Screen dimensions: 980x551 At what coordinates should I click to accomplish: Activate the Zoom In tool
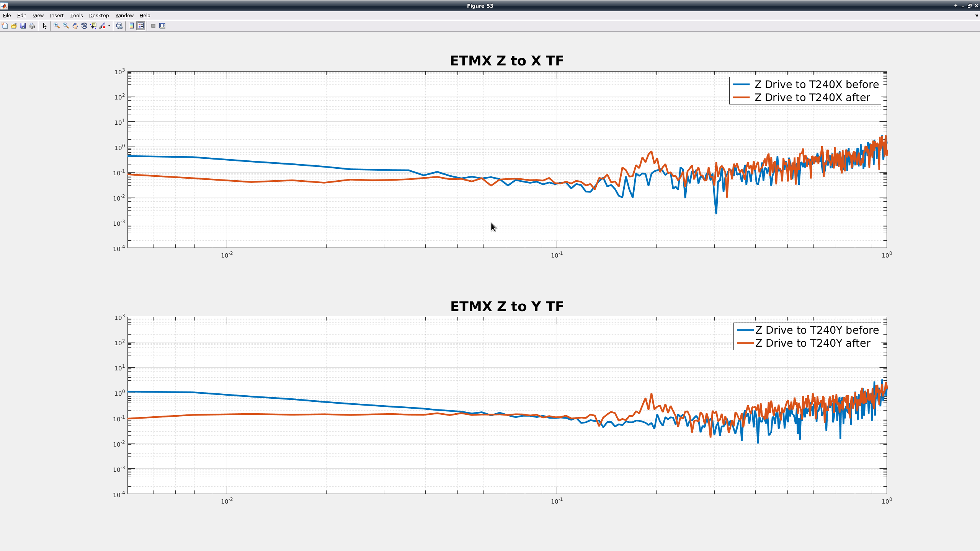[57, 26]
